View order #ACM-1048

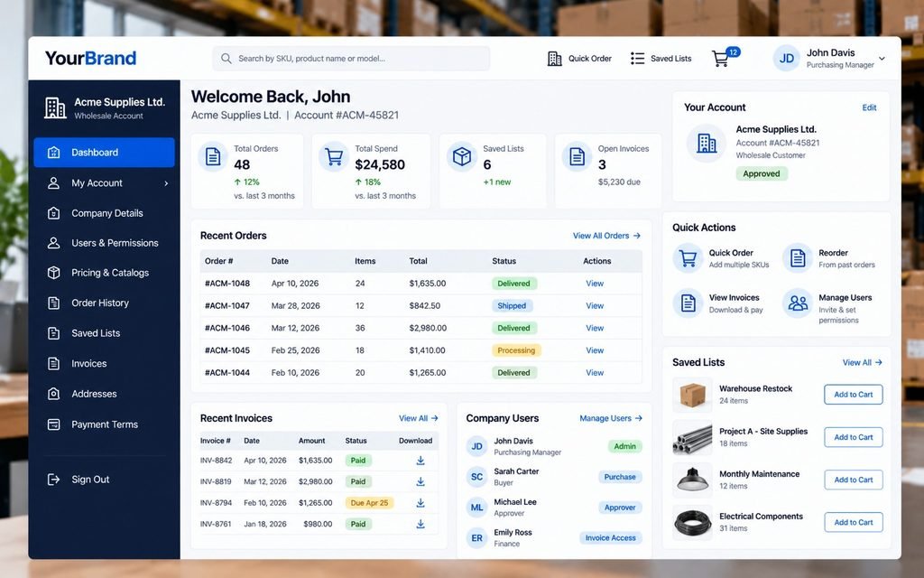point(595,283)
